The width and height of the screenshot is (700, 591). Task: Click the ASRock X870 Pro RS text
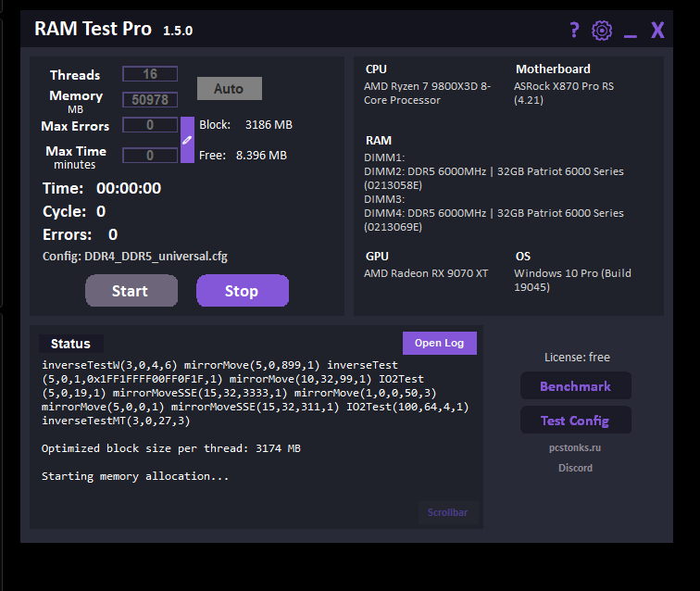coord(564,93)
